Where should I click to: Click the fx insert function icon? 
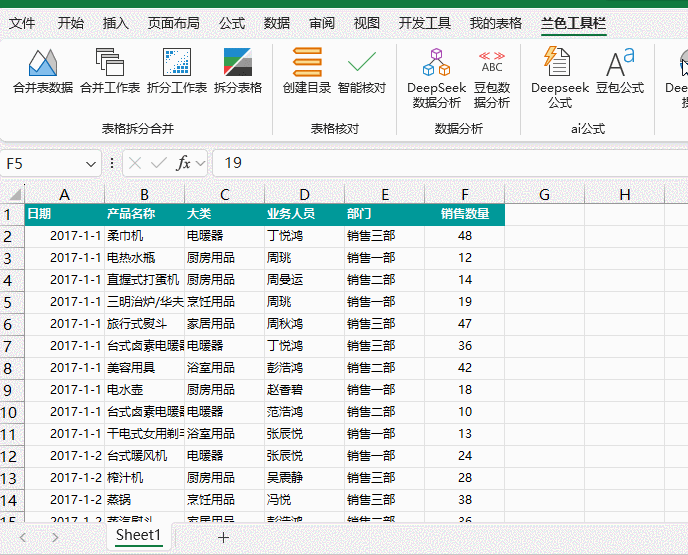183,163
